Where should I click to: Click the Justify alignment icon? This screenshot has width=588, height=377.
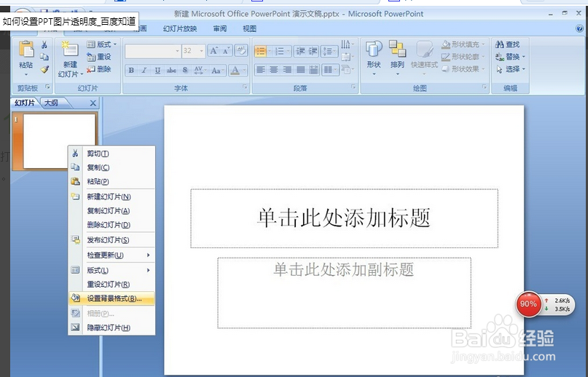point(301,70)
